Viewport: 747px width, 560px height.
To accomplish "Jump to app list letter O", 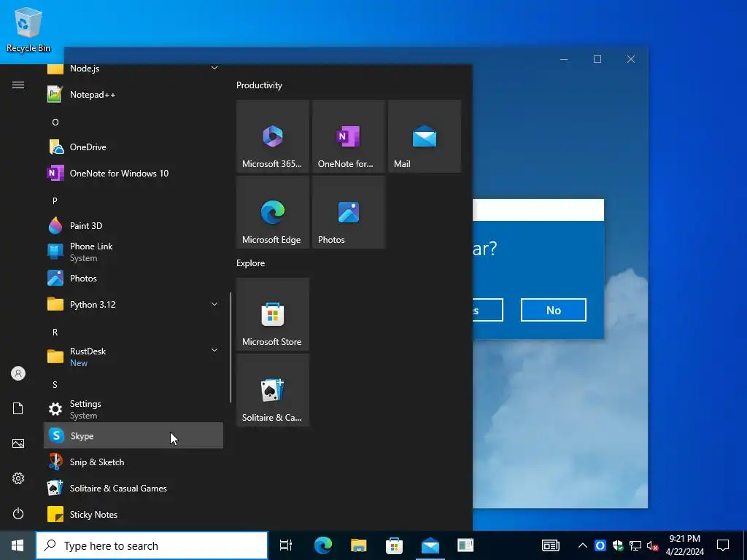I will click(55, 122).
